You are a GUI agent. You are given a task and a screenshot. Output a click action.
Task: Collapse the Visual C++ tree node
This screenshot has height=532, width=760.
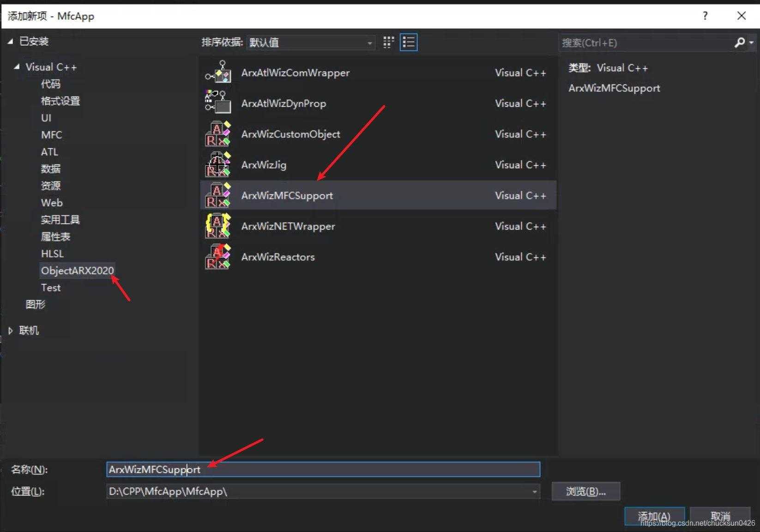pyautogui.click(x=17, y=67)
